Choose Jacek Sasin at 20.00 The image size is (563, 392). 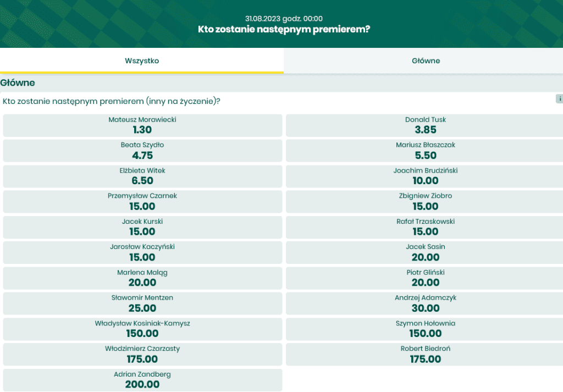click(424, 253)
